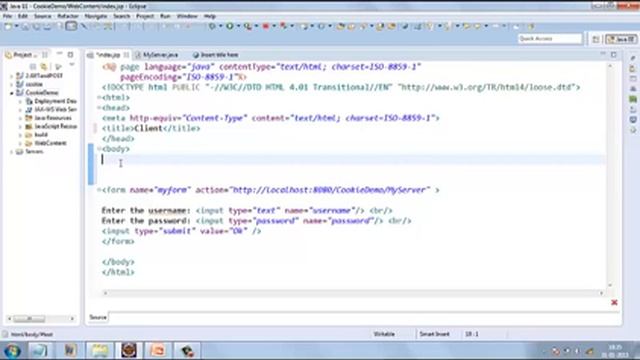The height and width of the screenshot is (360, 640).
Task: Open the Edit menu
Action: coord(23,16)
